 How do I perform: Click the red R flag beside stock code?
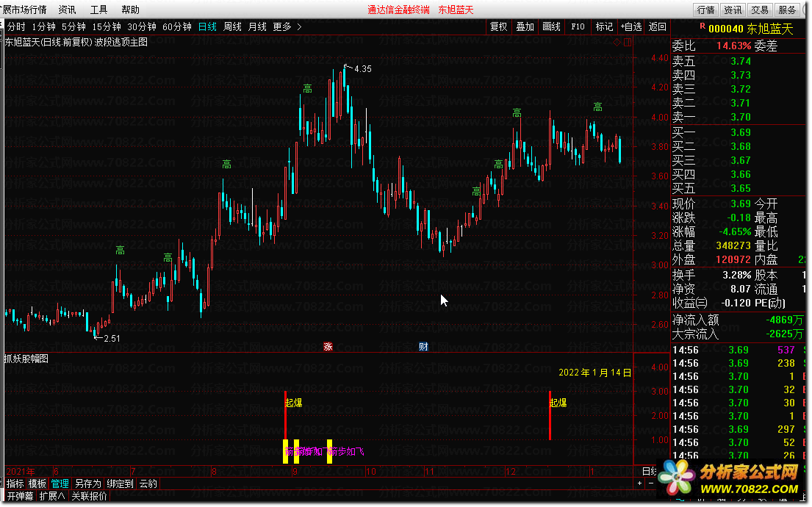[x=703, y=26]
